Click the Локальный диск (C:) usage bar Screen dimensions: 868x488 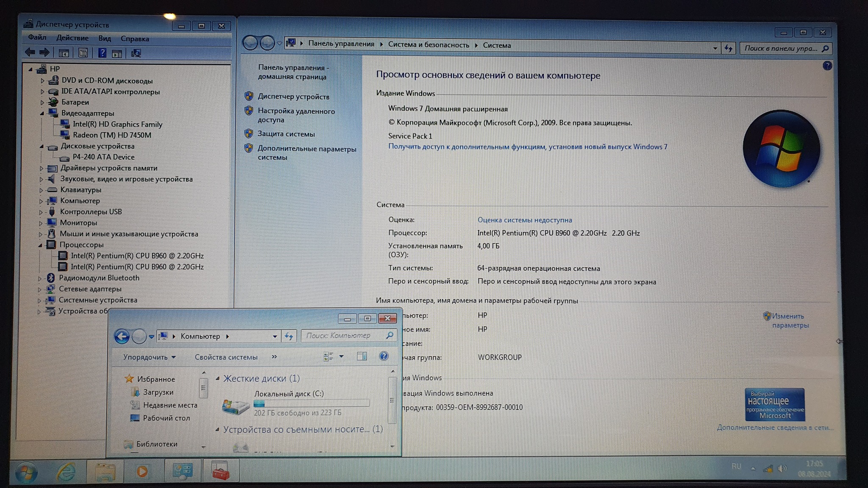(311, 404)
